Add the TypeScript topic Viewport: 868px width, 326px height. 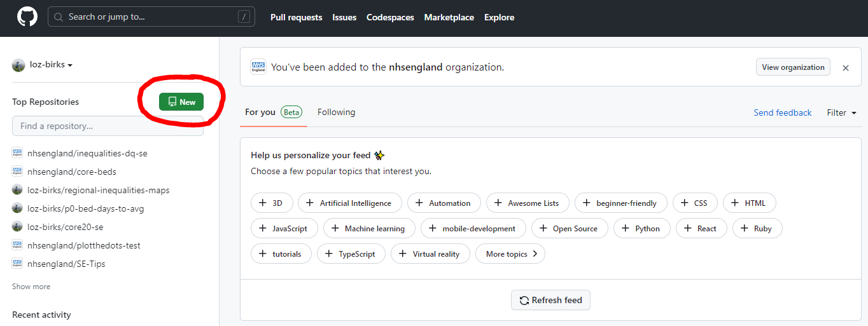click(351, 254)
